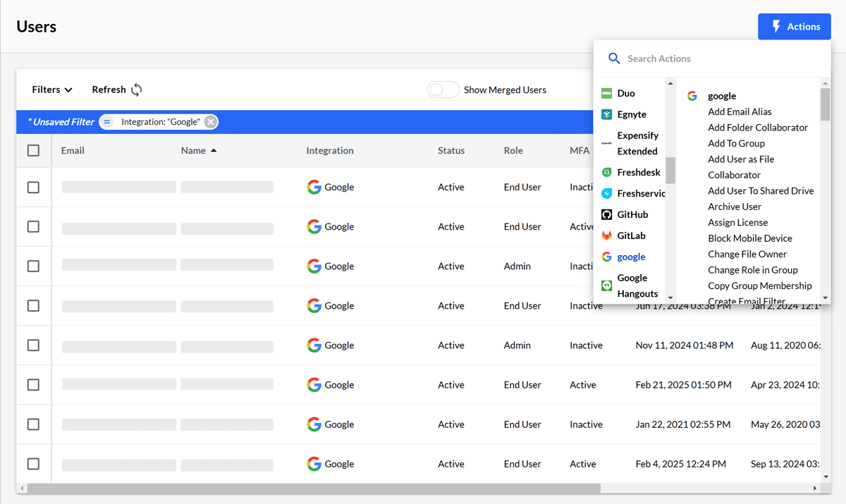Viewport: 846px width, 504px height.
Task: Click the GitLab fox icon
Action: click(x=606, y=235)
